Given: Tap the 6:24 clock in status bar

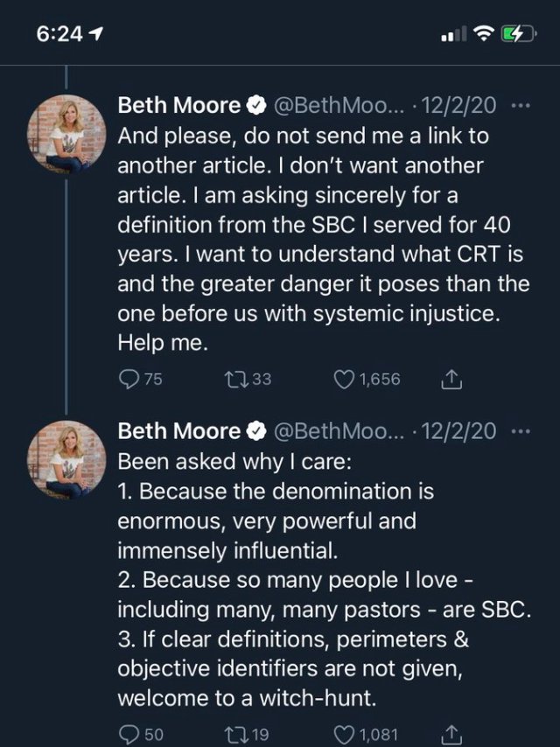Looking at the screenshot, I should point(59,34).
